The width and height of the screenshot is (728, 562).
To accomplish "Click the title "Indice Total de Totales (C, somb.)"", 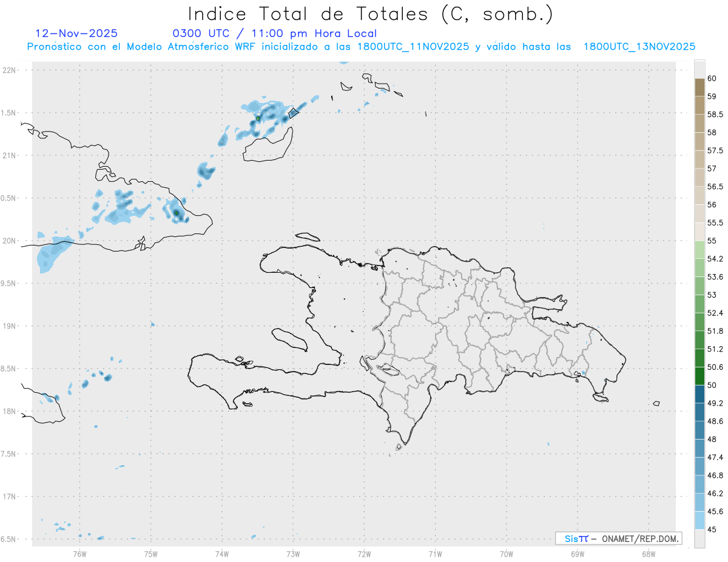I will point(371,13).
